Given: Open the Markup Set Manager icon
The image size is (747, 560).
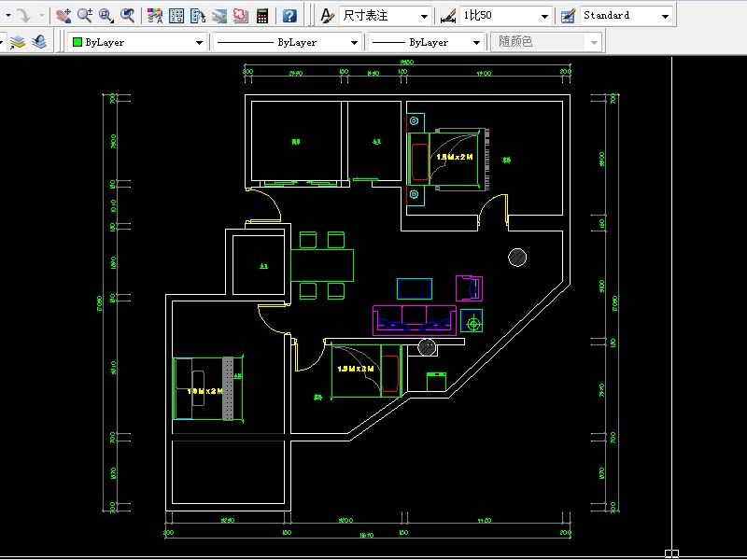Looking at the screenshot, I should (x=241, y=16).
